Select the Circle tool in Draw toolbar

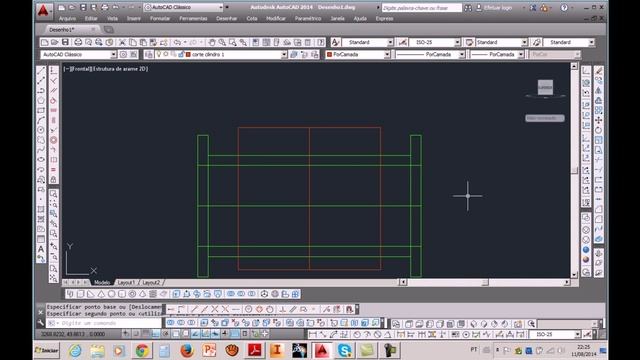[41, 130]
